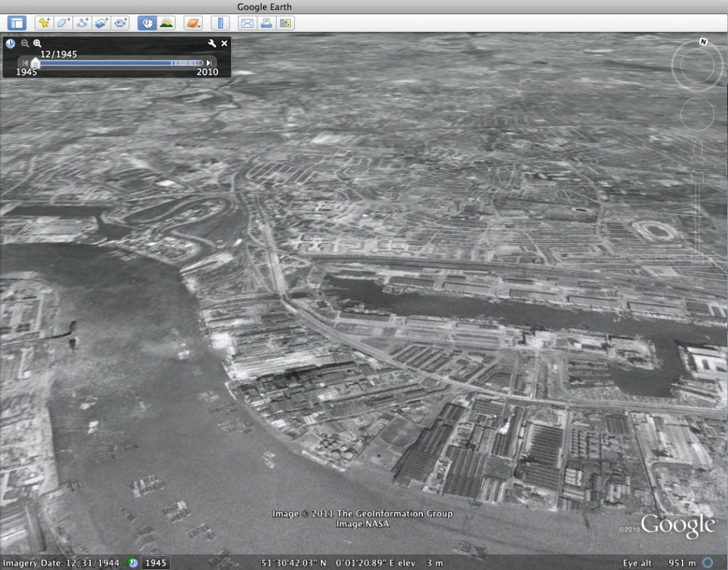Click the time slider thumb at 1945
The height and width of the screenshot is (570, 728).
[36, 63]
